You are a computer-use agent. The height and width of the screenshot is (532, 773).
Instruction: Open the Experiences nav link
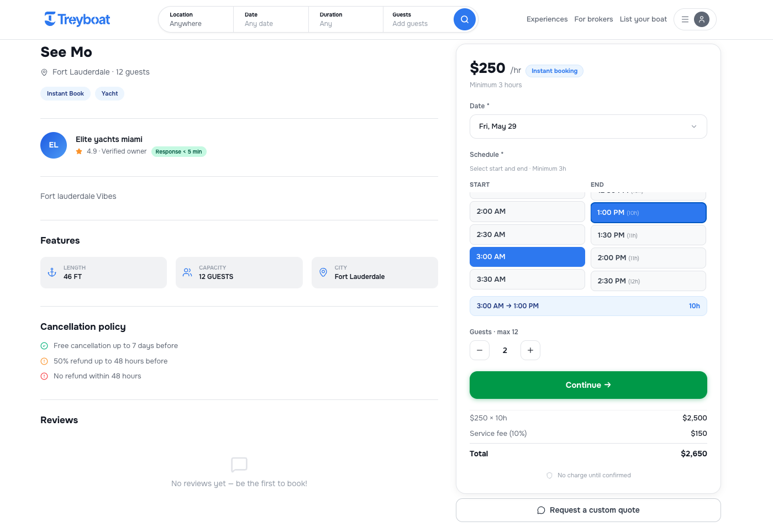tap(547, 19)
